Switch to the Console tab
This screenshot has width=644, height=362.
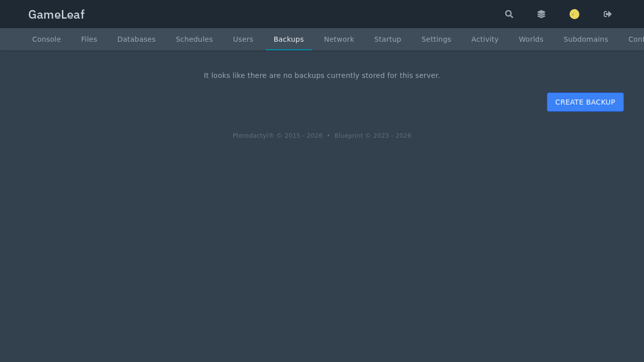tap(46, 39)
